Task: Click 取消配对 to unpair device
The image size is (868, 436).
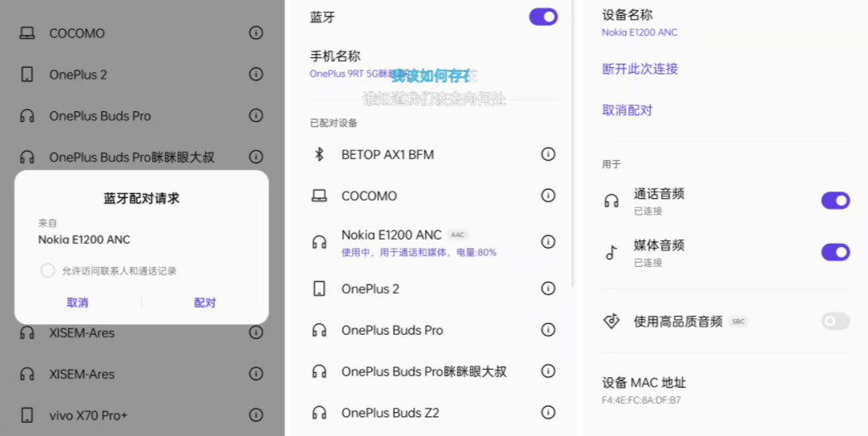Action: pyautogui.click(x=627, y=110)
